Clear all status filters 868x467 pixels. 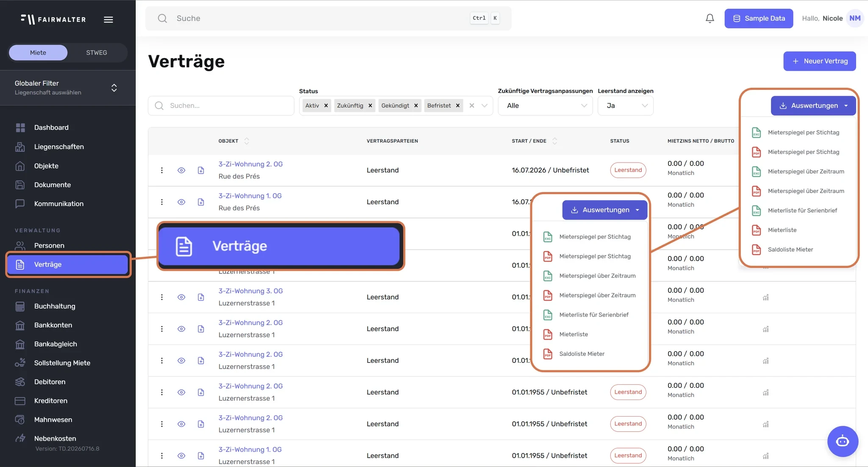(x=472, y=106)
